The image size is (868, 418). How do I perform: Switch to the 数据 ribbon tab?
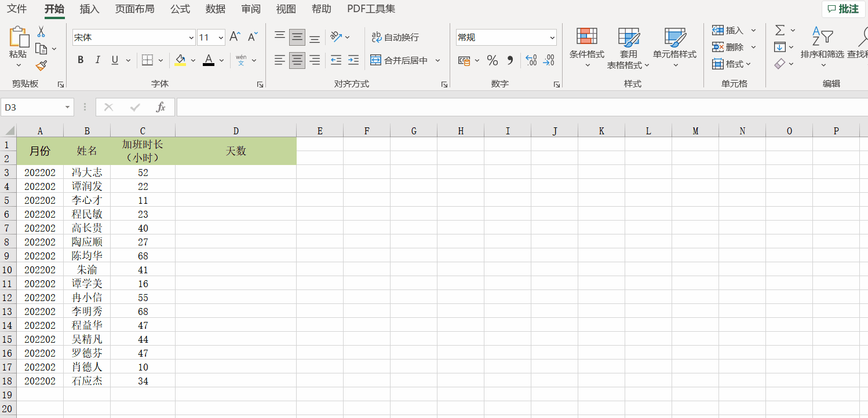pyautogui.click(x=215, y=9)
